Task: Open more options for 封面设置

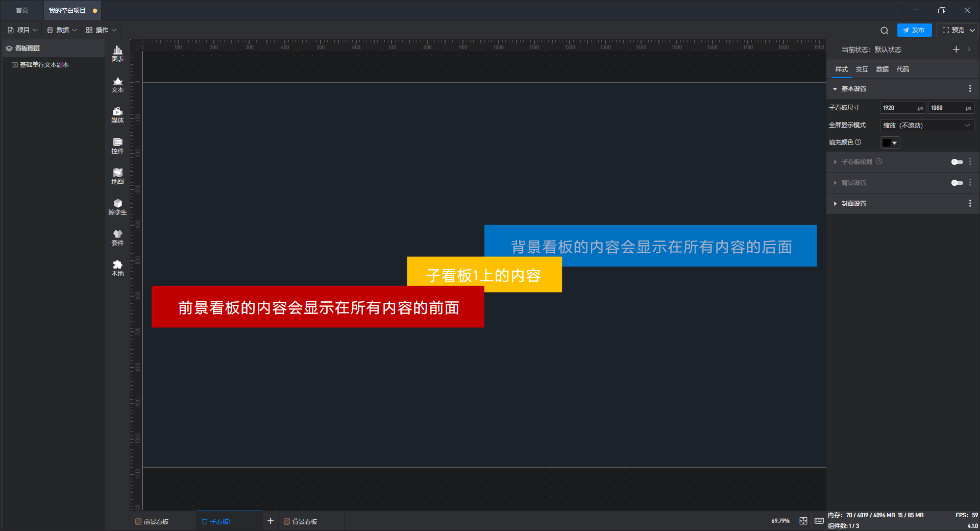Action: [x=970, y=204]
